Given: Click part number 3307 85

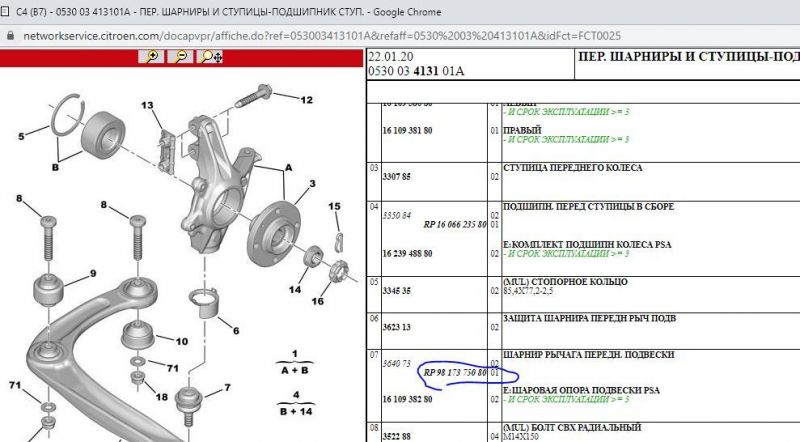Looking at the screenshot, I should click(x=400, y=175).
